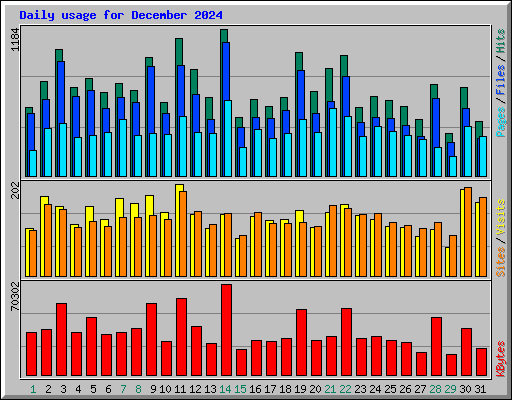Click the orange Sites bar for day 11
The width and height of the screenshot is (512, 400).
183,234
